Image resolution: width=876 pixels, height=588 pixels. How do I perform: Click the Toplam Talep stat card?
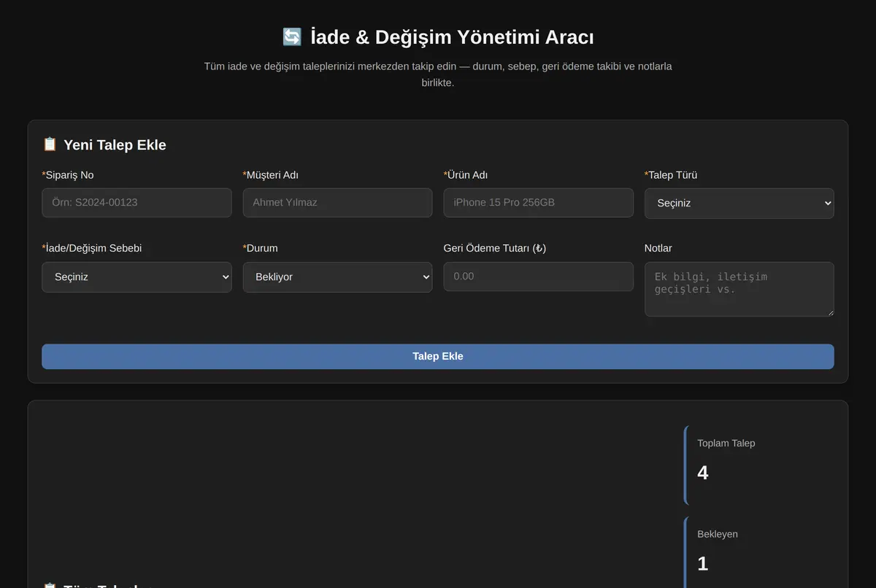pos(758,465)
